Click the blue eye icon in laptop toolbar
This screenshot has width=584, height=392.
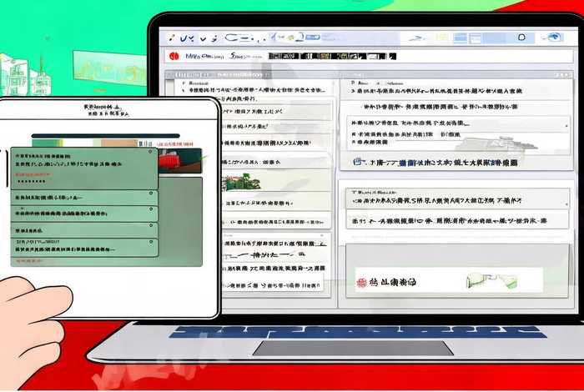(553, 38)
